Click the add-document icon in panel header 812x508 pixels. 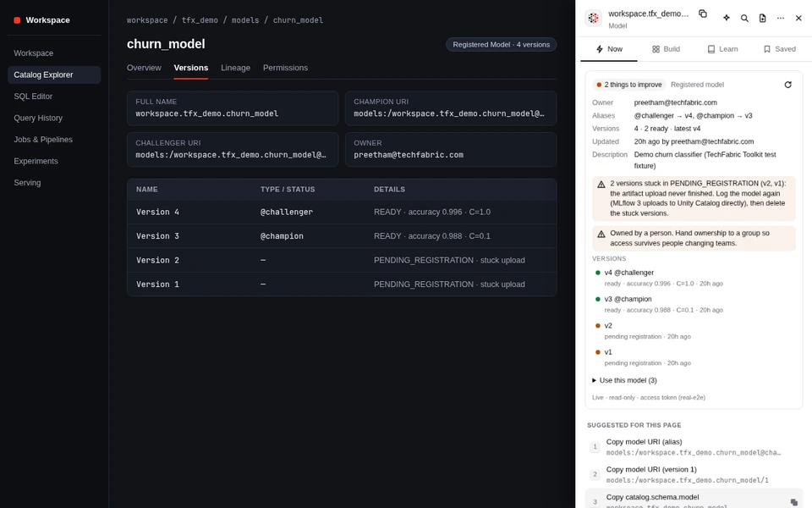[762, 18]
